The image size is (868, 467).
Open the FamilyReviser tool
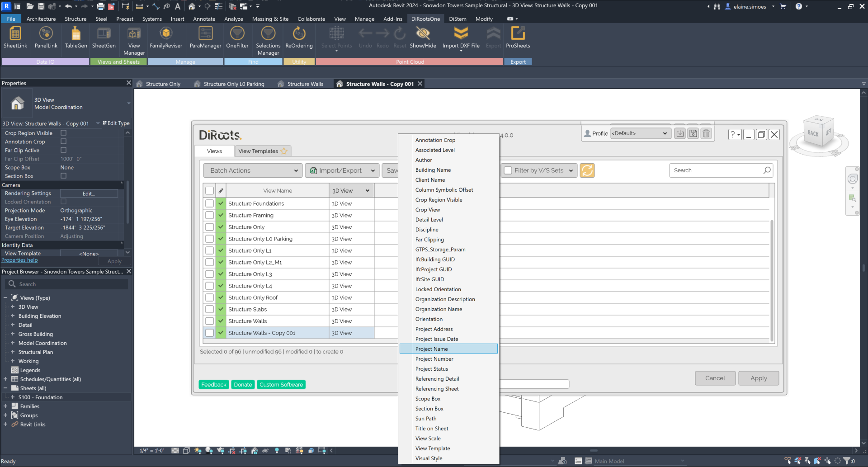point(166,37)
